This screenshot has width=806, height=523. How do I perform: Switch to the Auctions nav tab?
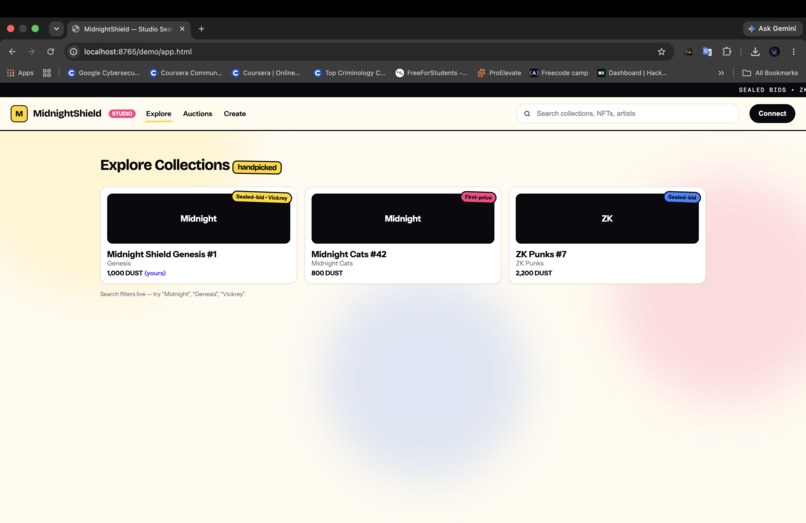[197, 114]
